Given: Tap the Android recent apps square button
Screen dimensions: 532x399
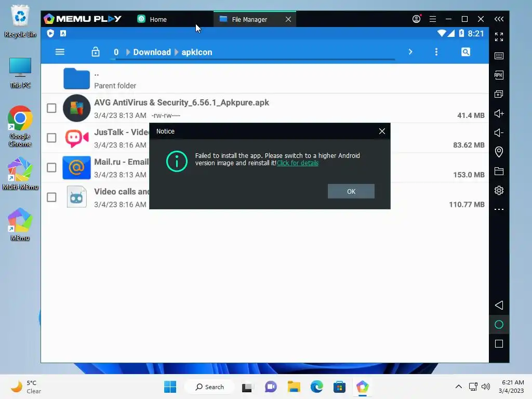Looking at the screenshot, I should 499,344.
